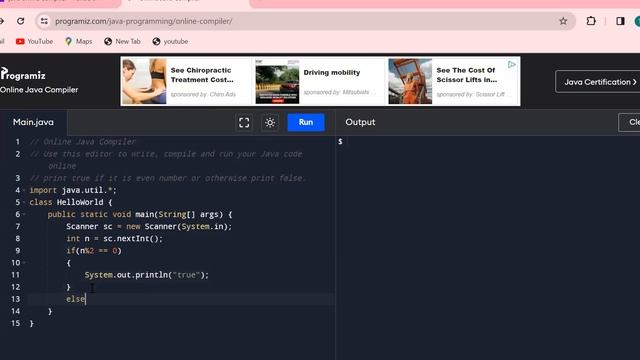Select the Main.java file tab
640x360 pixels.
click(x=33, y=122)
